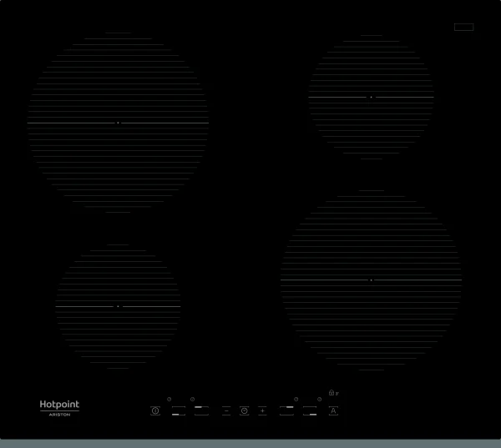501x448 pixels.
Task: Tap the Hotpoint Ariston logo
Action: [x=59, y=408]
